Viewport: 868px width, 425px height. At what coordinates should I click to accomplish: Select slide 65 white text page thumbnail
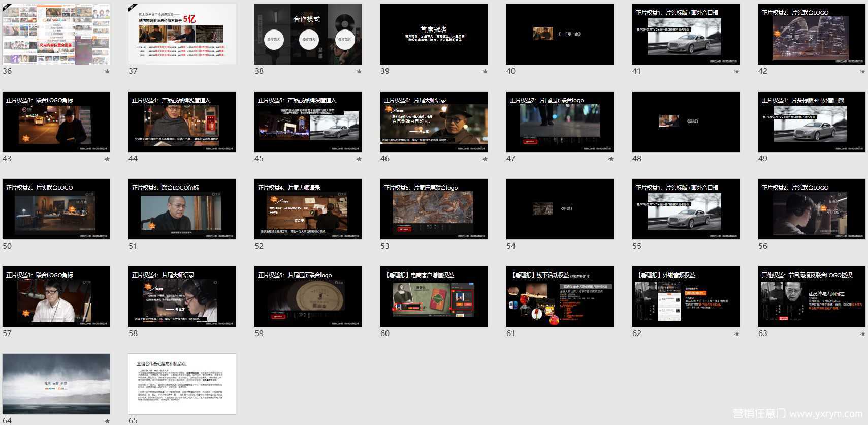(182, 384)
